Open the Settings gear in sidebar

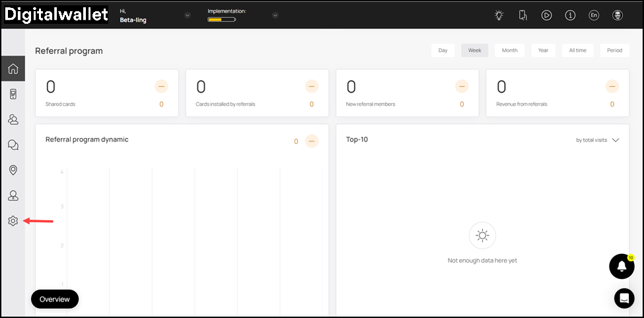(x=13, y=221)
